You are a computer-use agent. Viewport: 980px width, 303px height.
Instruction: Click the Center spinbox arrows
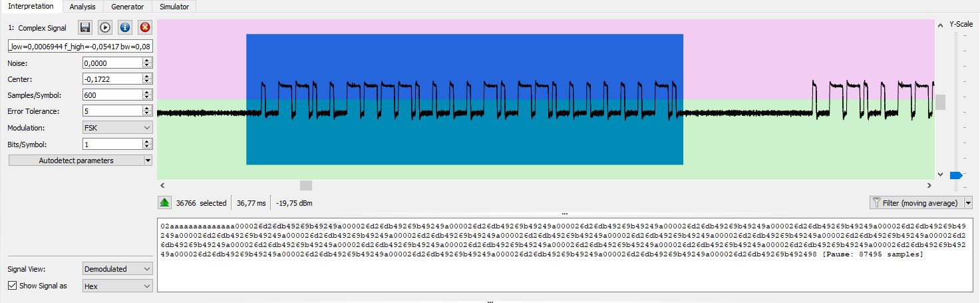147,79
